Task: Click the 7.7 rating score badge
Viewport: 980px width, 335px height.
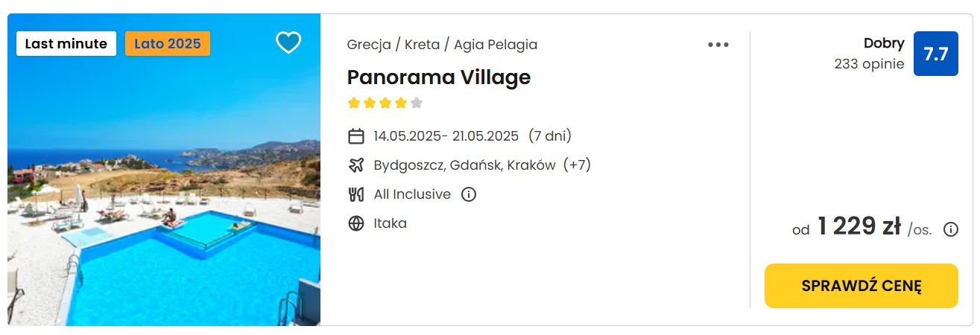Action: point(936,54)
